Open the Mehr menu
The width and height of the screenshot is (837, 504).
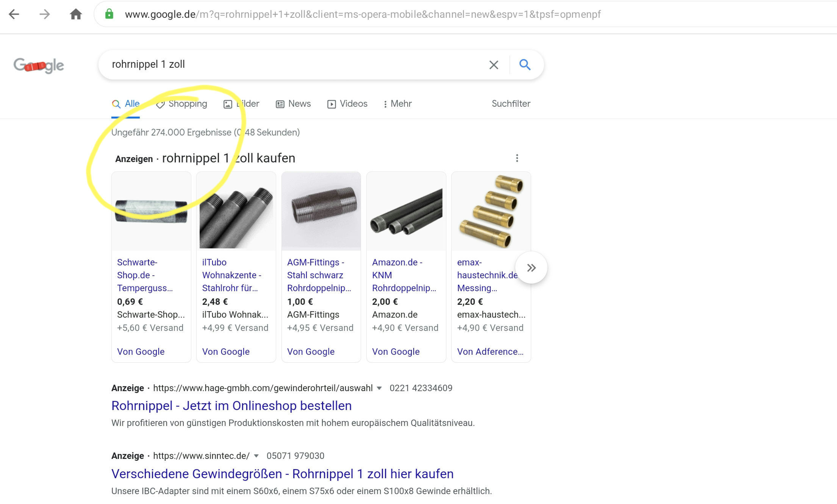pos(397,104)
